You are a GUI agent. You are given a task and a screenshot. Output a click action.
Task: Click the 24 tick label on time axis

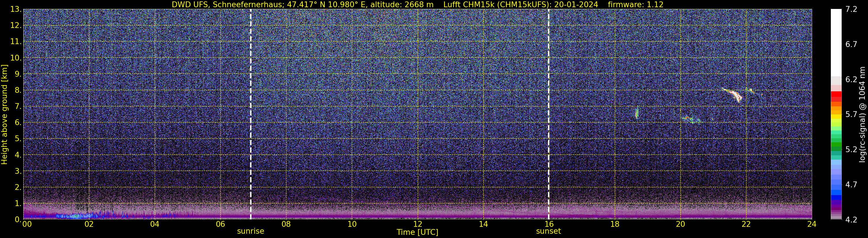pos(812,224)
